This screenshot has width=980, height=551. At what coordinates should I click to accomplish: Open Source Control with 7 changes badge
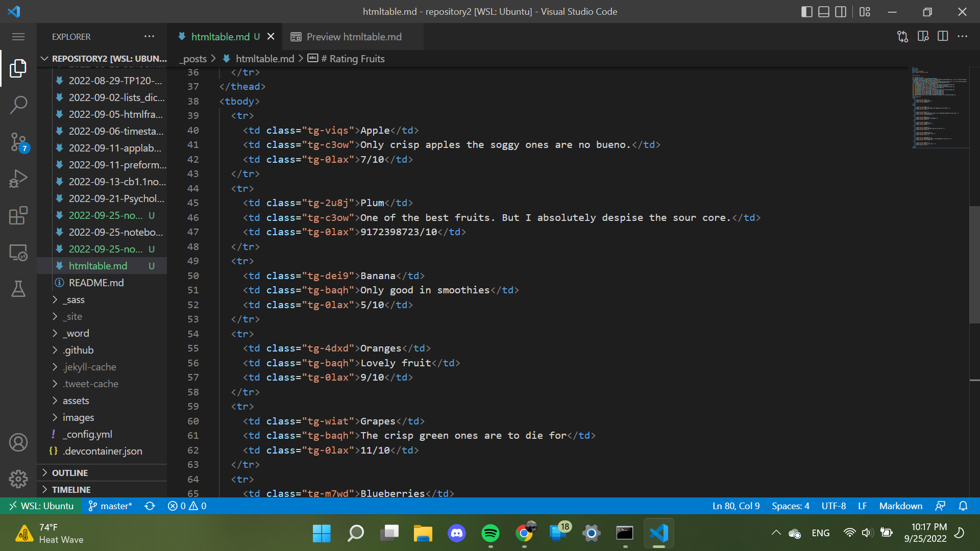click(x=18, y=142)
